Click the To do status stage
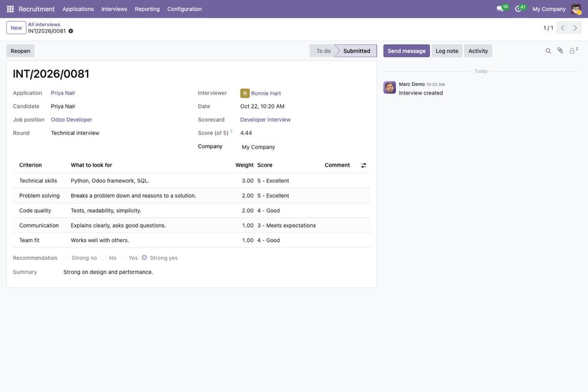588x392 pixels. 323,51
